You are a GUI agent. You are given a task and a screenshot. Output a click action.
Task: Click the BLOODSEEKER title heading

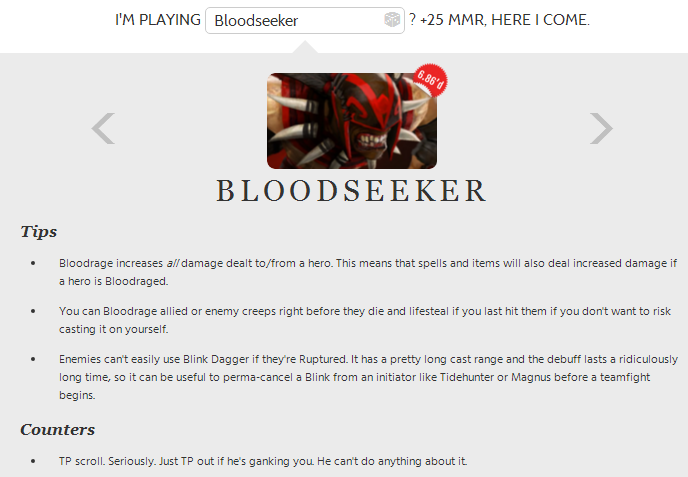click(x=351, y=191)
